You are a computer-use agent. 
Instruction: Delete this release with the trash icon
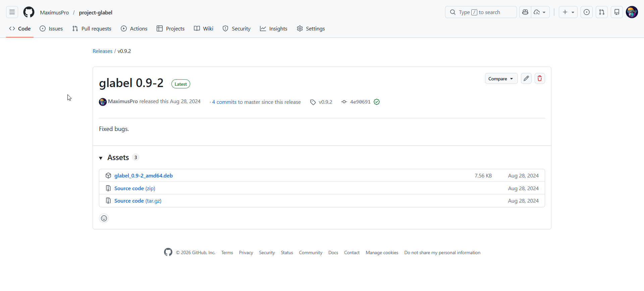click(540, 78)
